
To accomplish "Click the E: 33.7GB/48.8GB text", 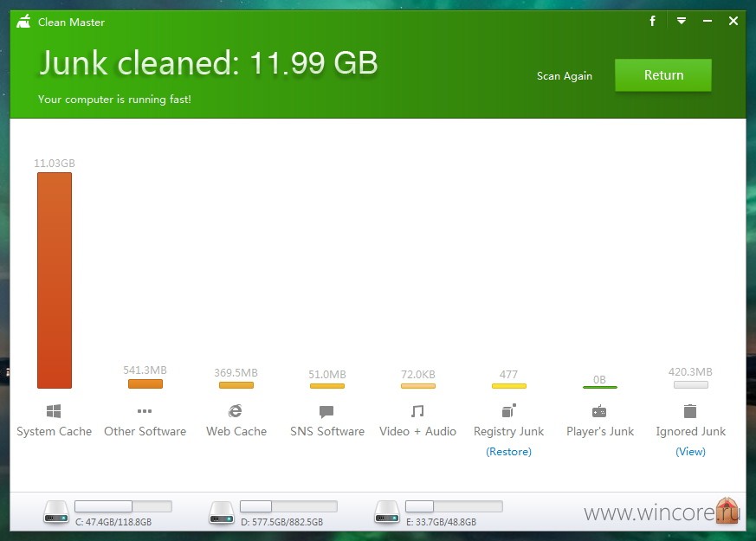I will click(441, 522).
